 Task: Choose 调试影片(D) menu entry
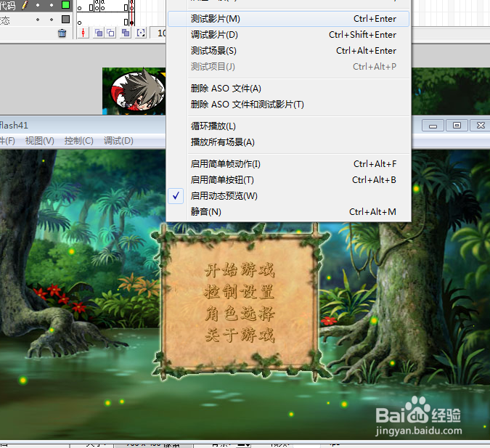coord(288,35)
